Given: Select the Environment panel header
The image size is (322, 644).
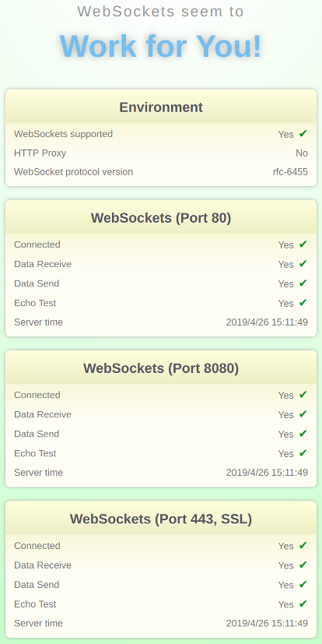Looking at the screenshot, I should [x=161, y=107].
